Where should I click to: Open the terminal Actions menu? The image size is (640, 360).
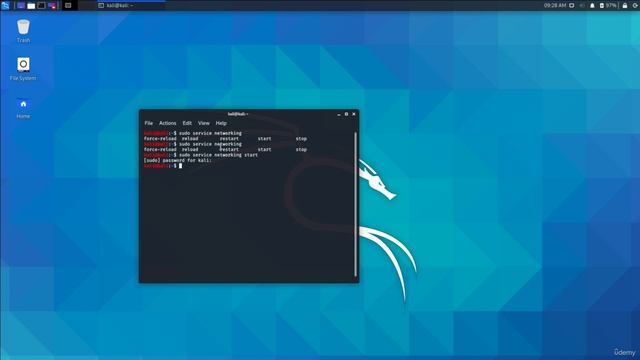pyautogui.click(x=167, y=123)
